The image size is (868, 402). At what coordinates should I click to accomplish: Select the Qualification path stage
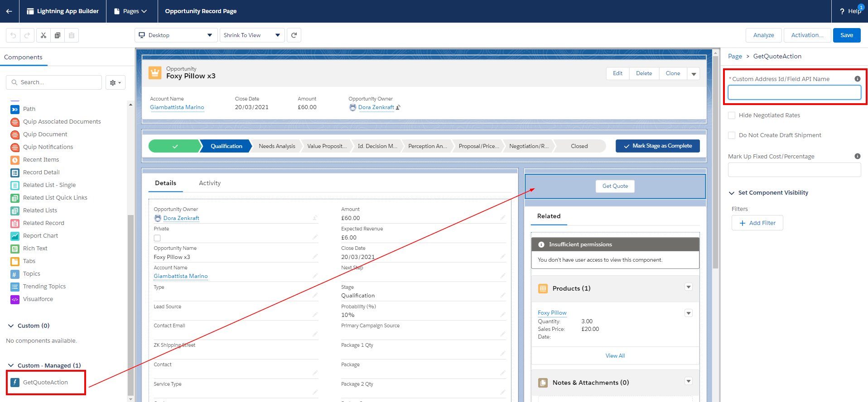coord(226,146)
